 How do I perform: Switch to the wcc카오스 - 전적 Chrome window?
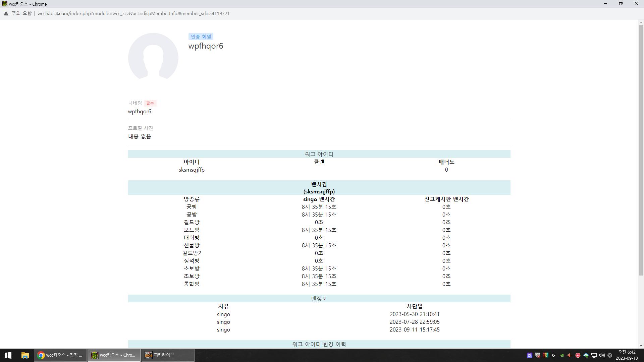(60, 355)
